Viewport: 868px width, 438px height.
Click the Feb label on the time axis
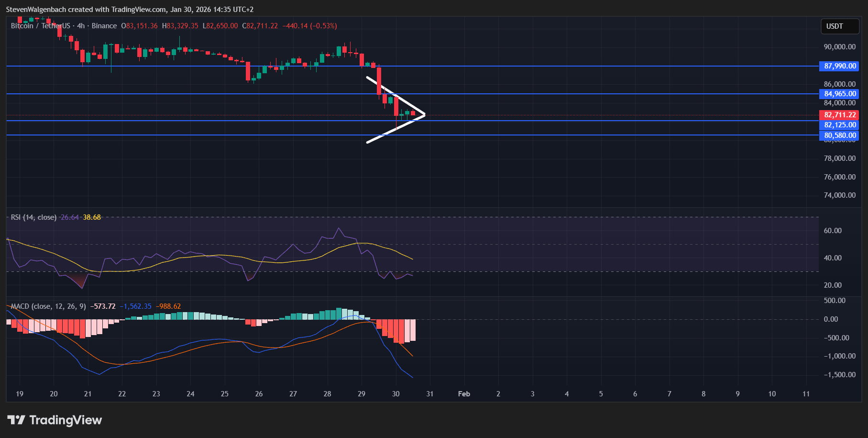[464, 394]
